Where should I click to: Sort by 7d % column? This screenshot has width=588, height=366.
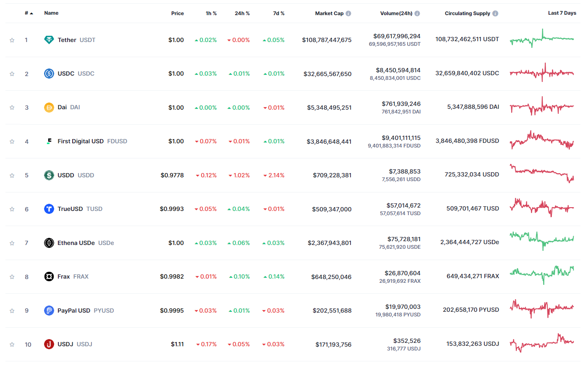(279, 13)
